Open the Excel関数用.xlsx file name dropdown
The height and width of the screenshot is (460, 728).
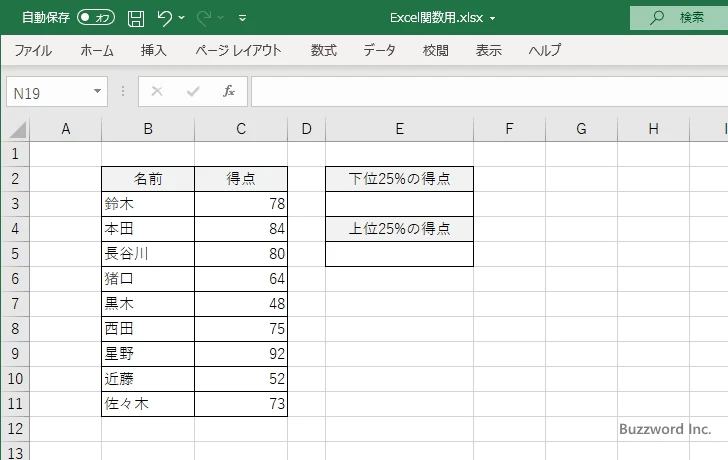(492, 19)
